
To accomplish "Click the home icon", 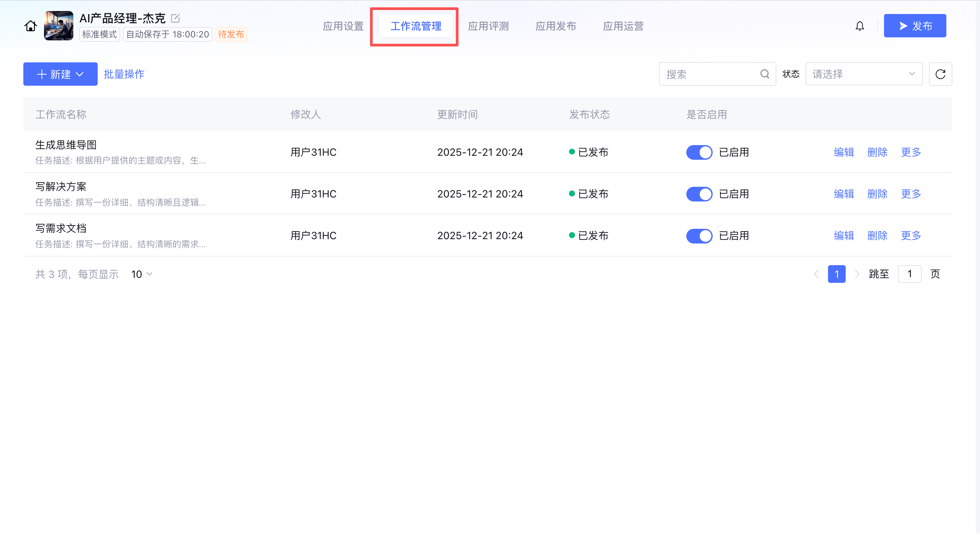I will 30,26.
